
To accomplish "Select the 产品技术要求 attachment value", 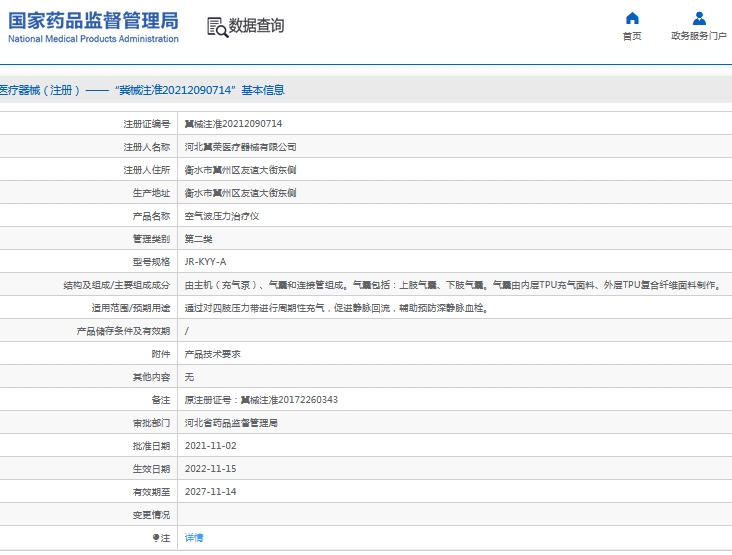I will point(212,354).
